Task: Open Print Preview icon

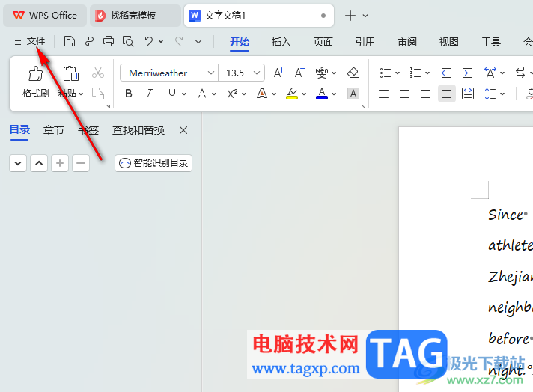Action: point(128,41)
